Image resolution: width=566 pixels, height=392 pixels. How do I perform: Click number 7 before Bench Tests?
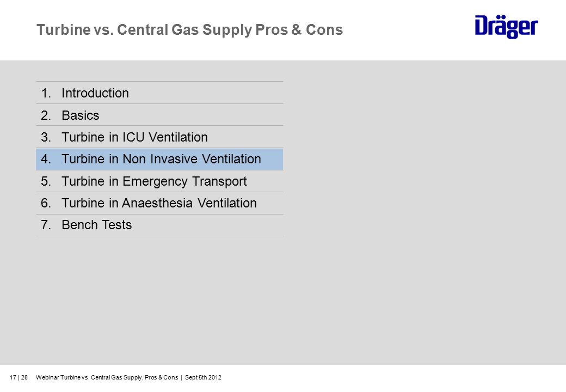46,225
